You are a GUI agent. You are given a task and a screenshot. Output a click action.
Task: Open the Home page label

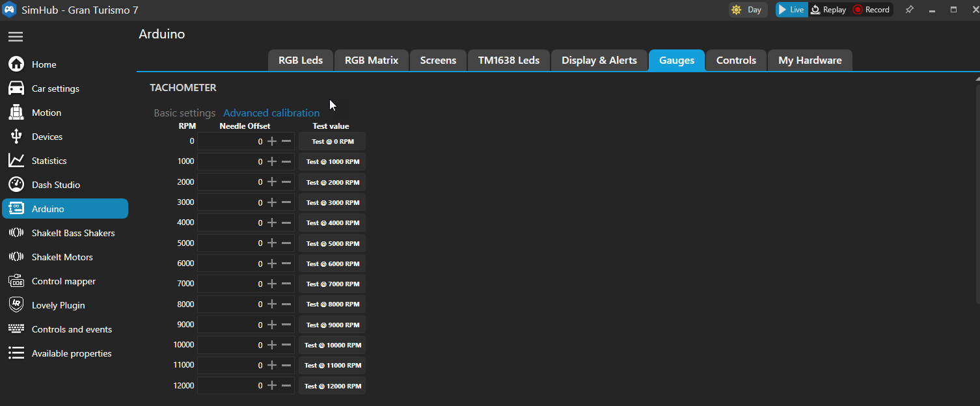pos(44,64)
